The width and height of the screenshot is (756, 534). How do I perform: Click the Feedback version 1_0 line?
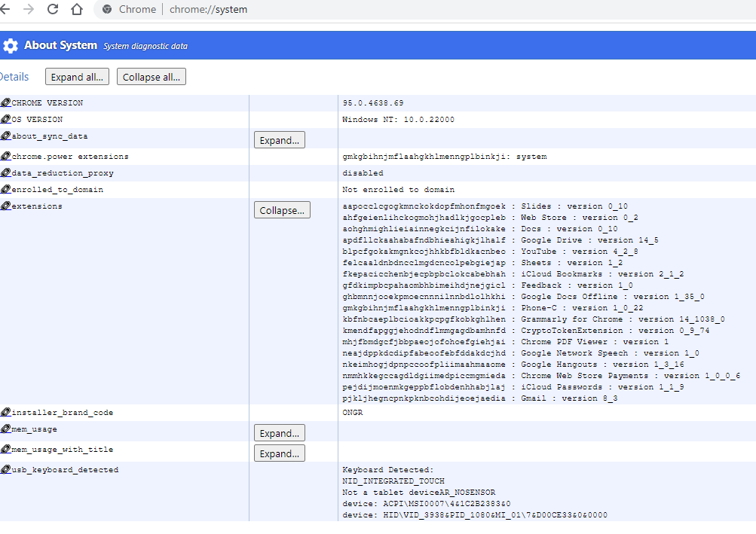click(488, 285)
